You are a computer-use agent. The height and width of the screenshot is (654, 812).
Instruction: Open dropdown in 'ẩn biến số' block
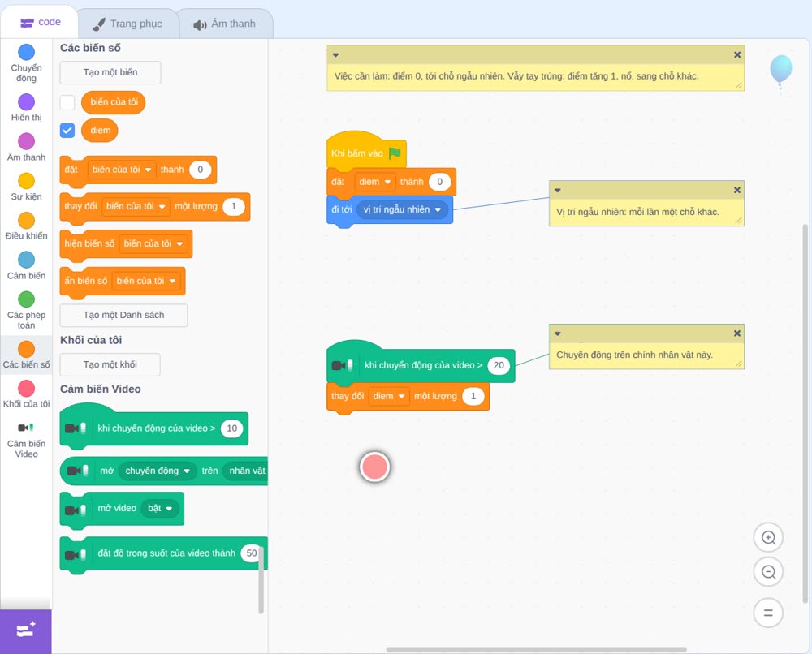(x=146, y=281)
